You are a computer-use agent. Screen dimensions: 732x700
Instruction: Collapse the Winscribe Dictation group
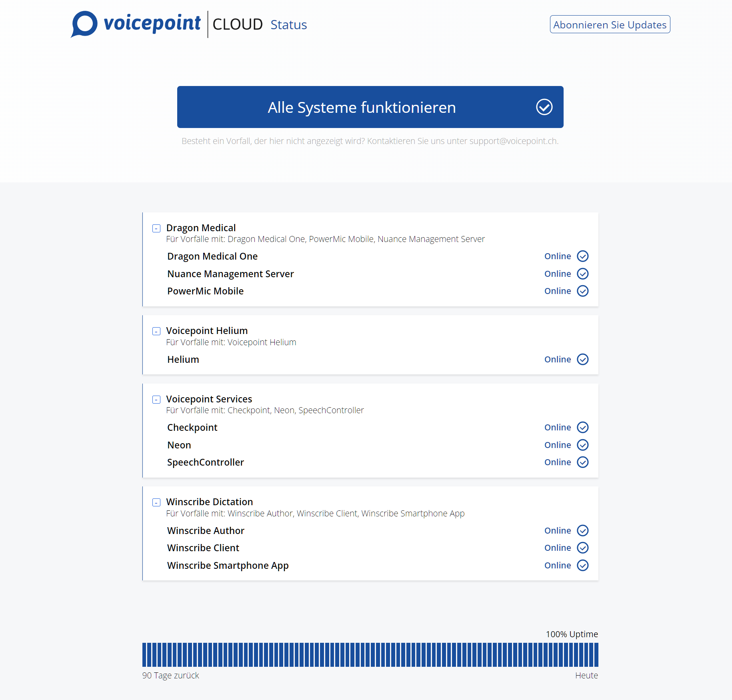[x=156, y=502]
